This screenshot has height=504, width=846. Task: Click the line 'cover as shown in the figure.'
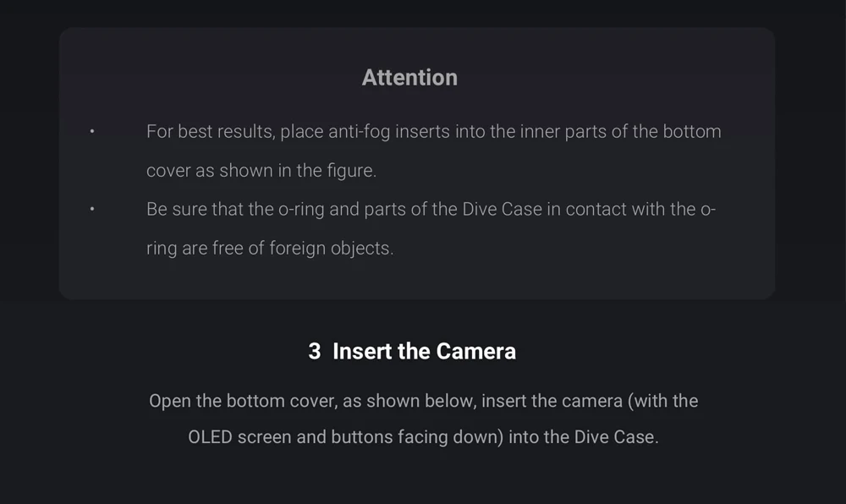[261, 171]
